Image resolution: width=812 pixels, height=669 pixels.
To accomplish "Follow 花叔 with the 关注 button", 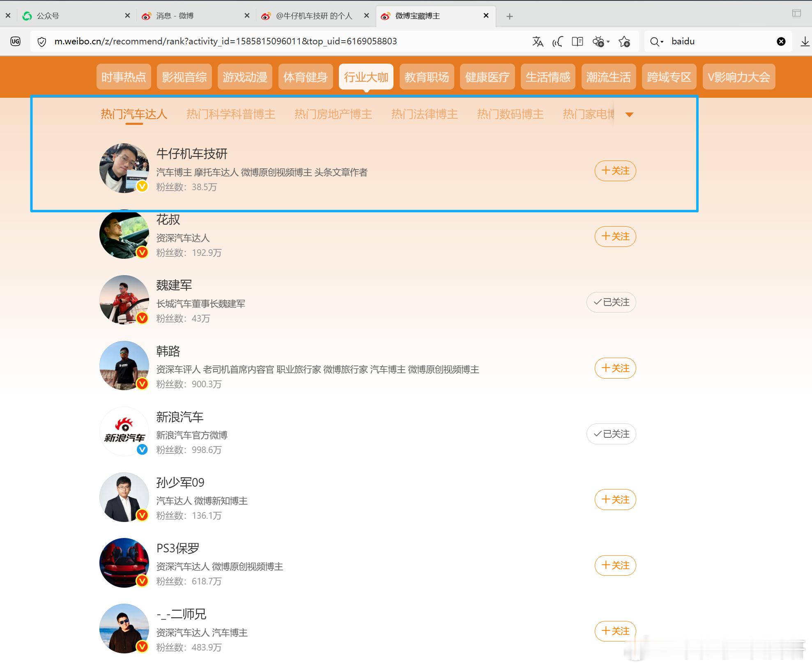I will click(x=615, y=236).
